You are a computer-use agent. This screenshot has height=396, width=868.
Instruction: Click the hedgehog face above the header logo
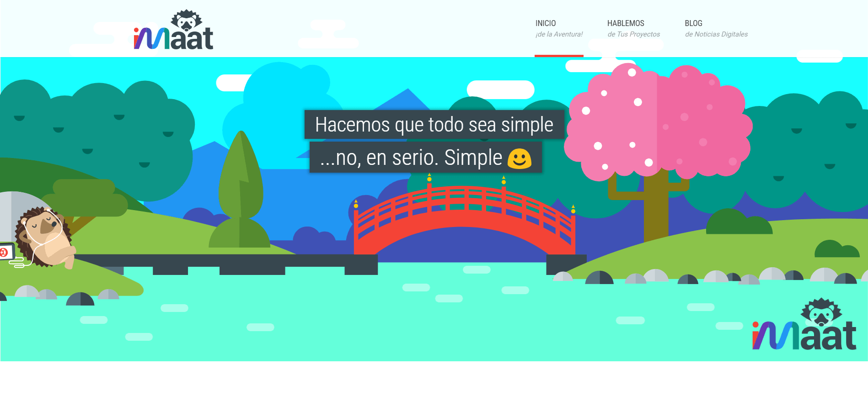187,21
